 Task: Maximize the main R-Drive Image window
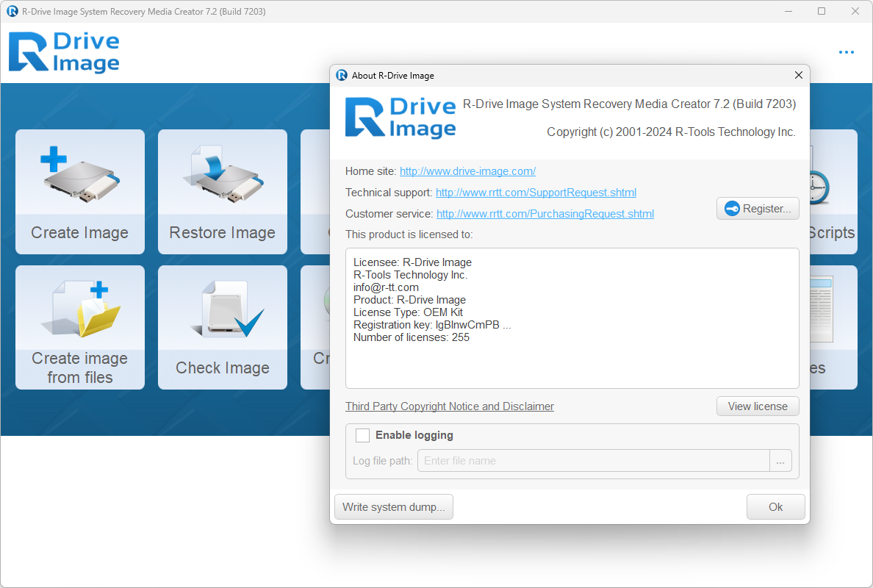822,11
